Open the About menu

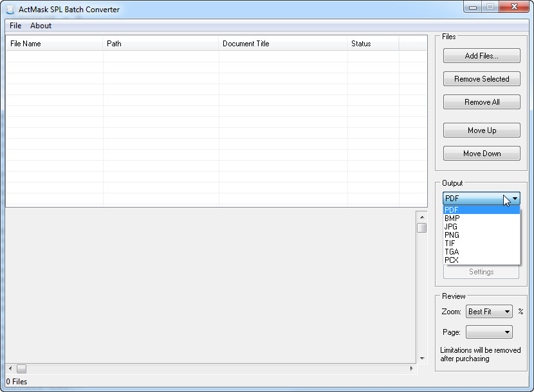41,26
